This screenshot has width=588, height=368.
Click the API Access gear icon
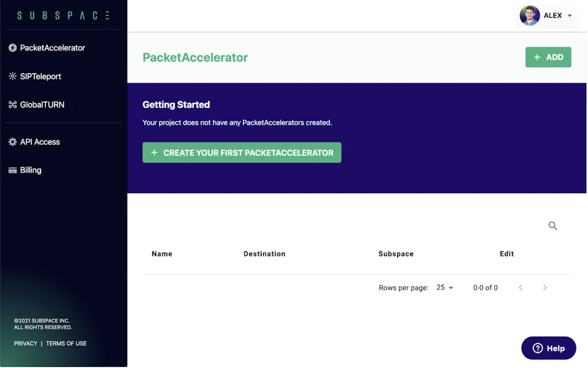[x=13, y=141]
